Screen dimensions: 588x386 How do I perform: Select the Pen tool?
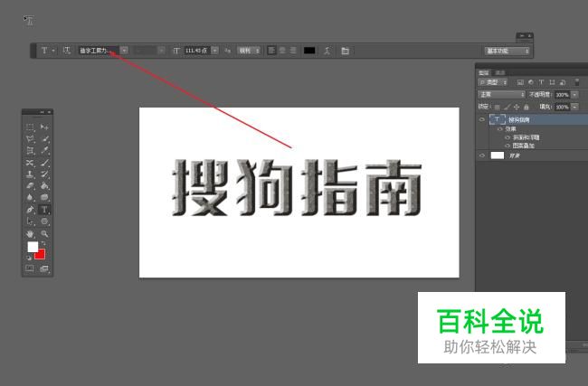pyautogui.click(x=30, y=210)
